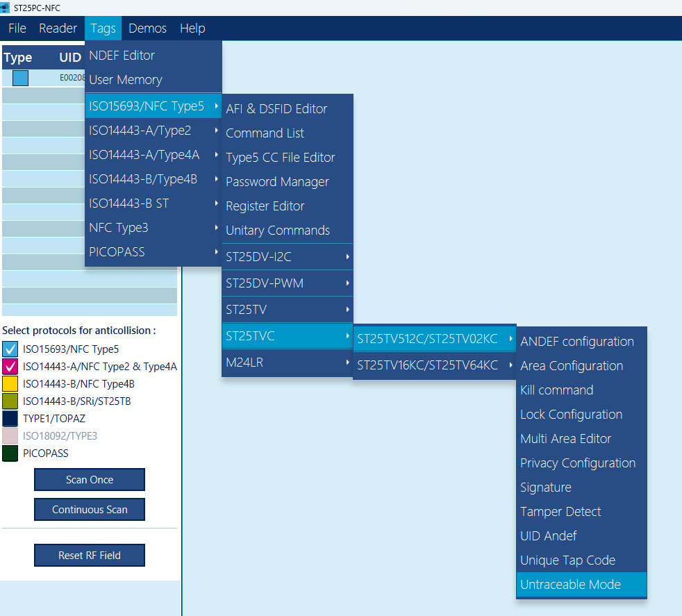The width and height of the screenshot is (682, 616).
Task: Open Lock Configuration
Action: tap(581, 415)
